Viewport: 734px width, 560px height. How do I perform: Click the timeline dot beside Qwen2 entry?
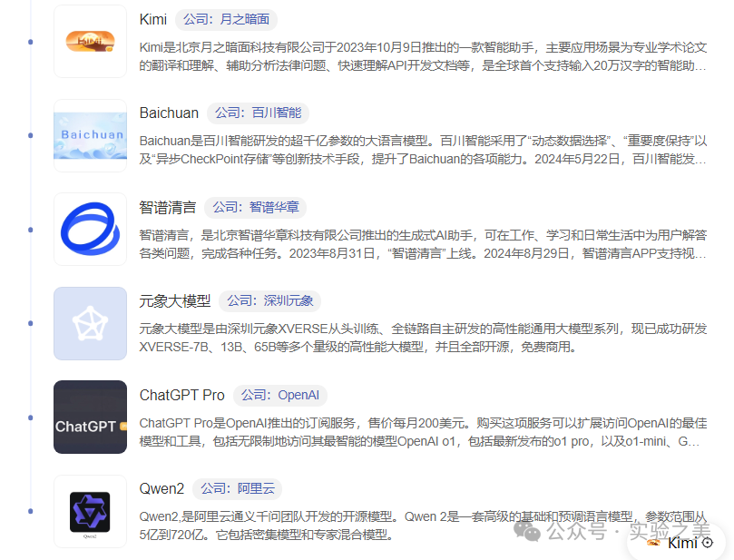[x=31, y=511]
